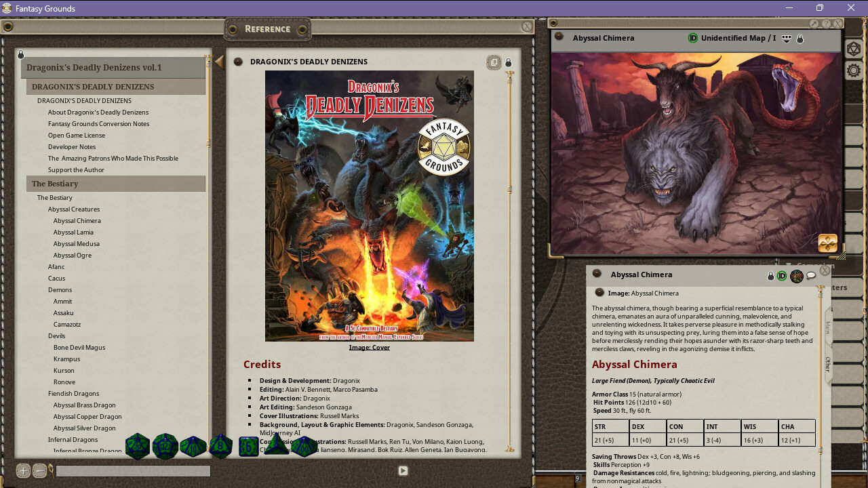The image size is (868, 488).
Task: Open Camazotz entry in index
Action: click(67, 325)
